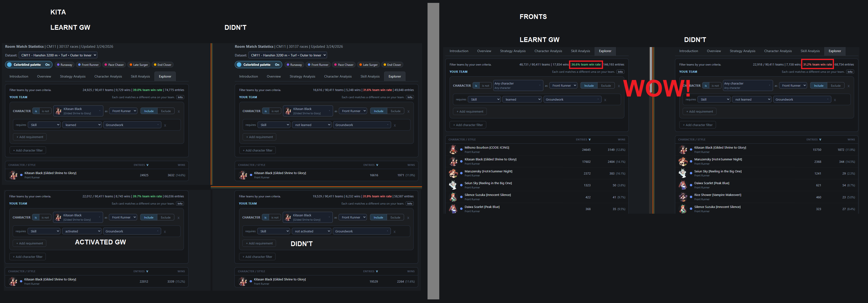The height and width of the screenshot is (303, 868).
Task: Select 'is not' in the 31.9% win rate filter
Action: 275,217
